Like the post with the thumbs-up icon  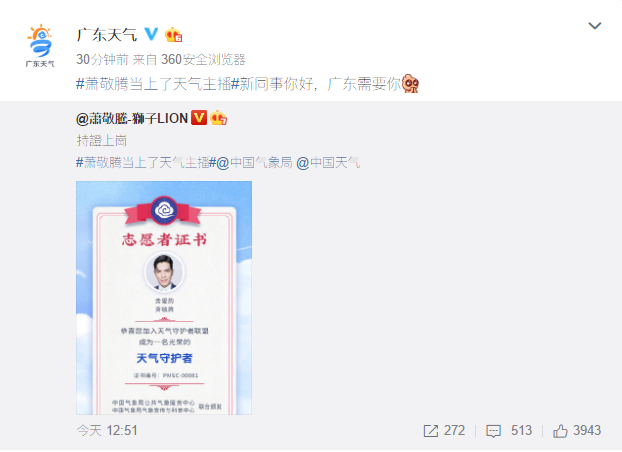[560, 431]
